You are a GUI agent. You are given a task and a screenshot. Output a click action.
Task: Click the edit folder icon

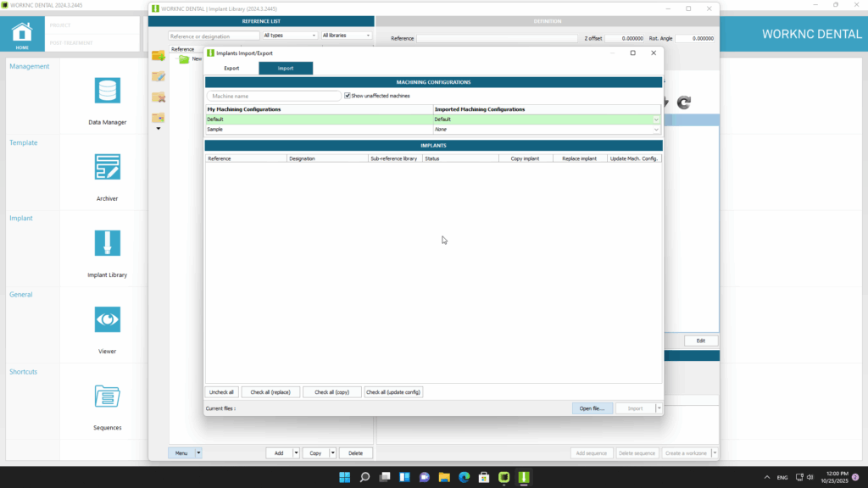point(158,77)
